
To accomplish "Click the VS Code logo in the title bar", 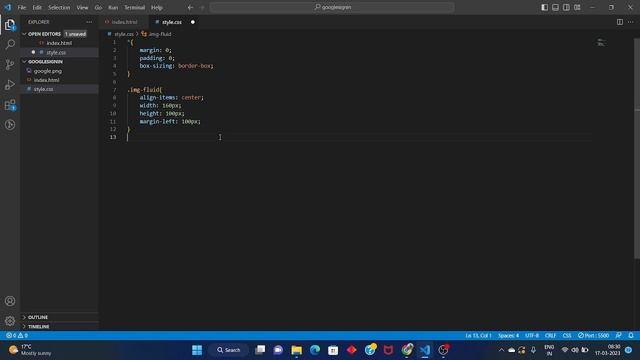I will pyautogui.click(x=7, y=7).
